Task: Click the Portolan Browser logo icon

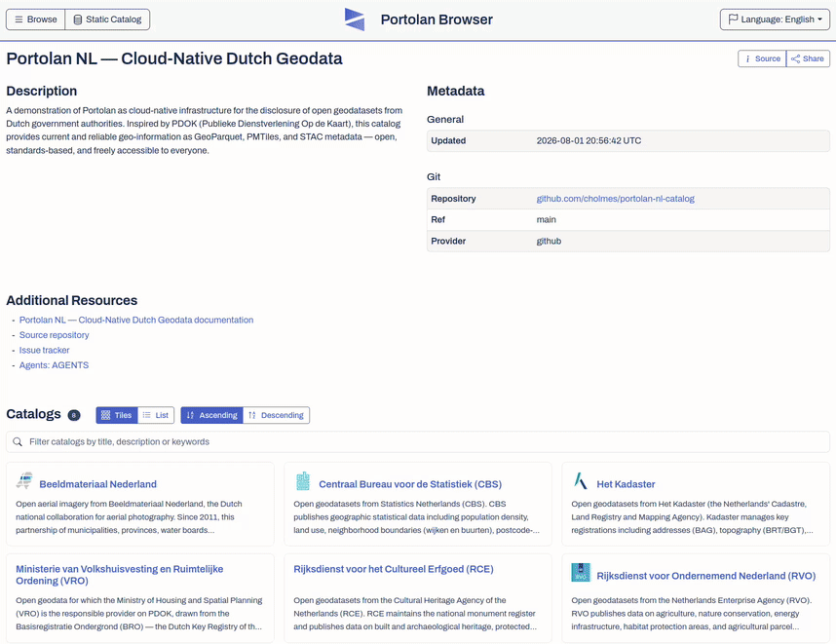Action: 355,19
